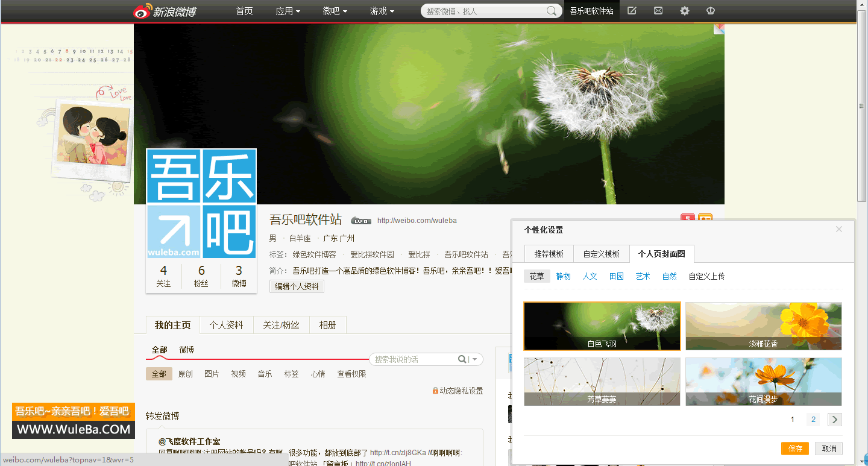868x466 pixels.
Task: Filter posts by 原创
Action: pos(186,374)
